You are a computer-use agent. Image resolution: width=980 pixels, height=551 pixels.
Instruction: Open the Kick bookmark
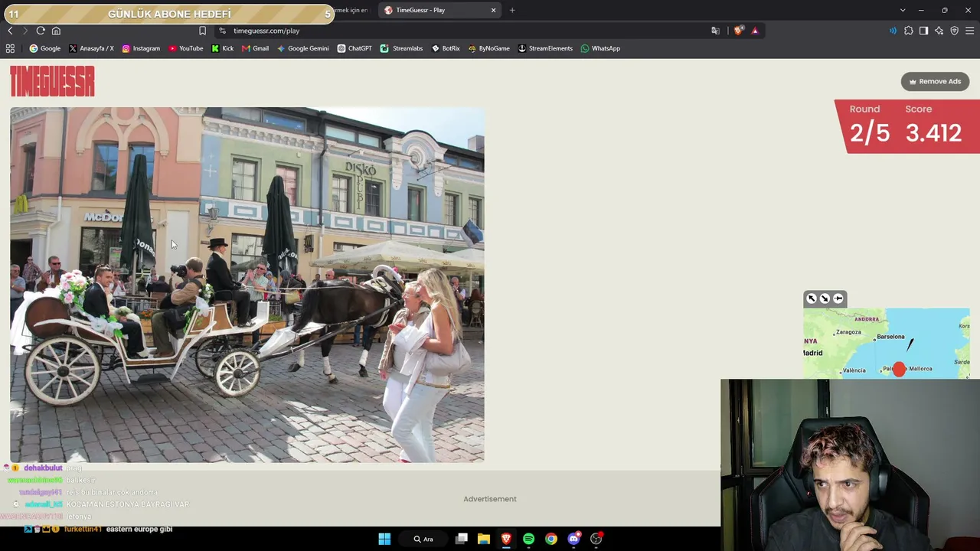click(x=223, y=48)
